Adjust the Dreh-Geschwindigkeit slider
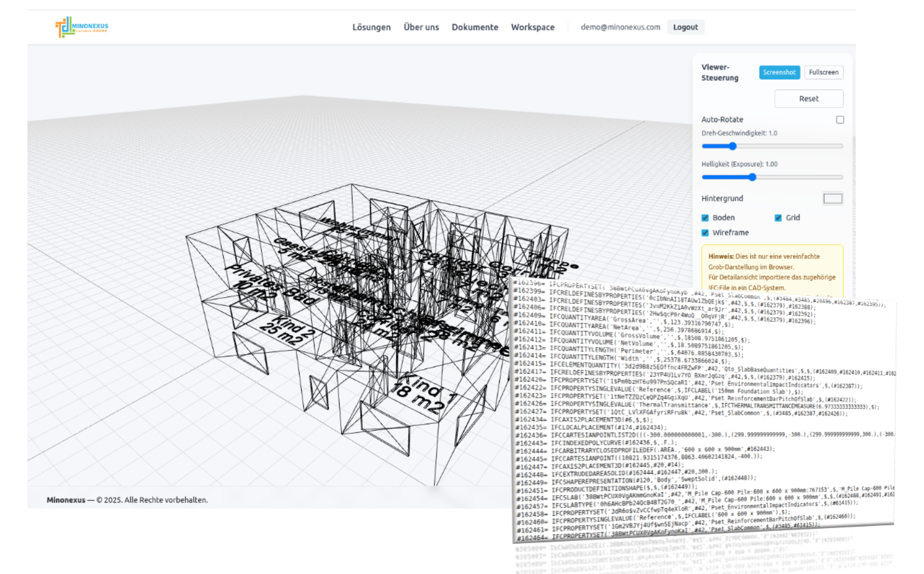The height and width of the screenshot is (574, 924). point(732,145)
